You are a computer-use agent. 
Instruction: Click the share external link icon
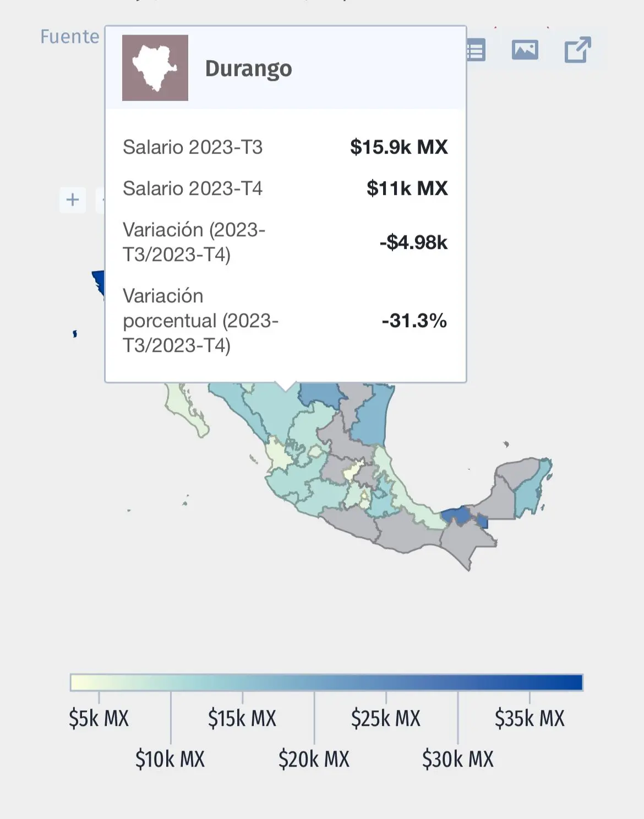[577, 50]
